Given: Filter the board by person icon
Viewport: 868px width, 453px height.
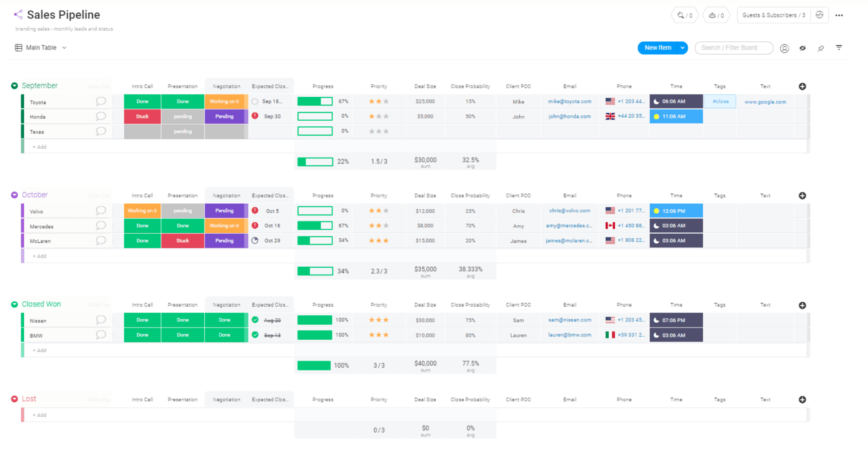Looking at the screenshot, I should click(784, 48).
